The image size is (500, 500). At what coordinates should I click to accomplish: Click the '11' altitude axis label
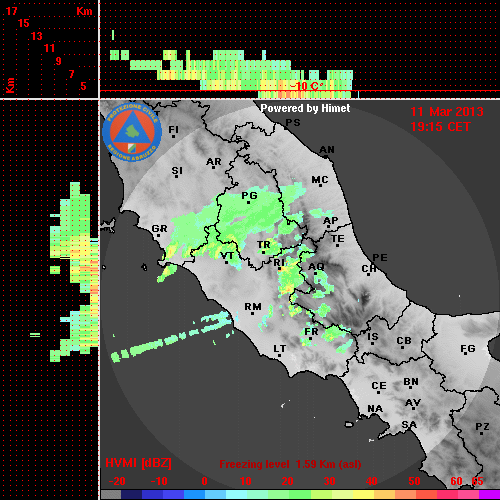point(49,48)
